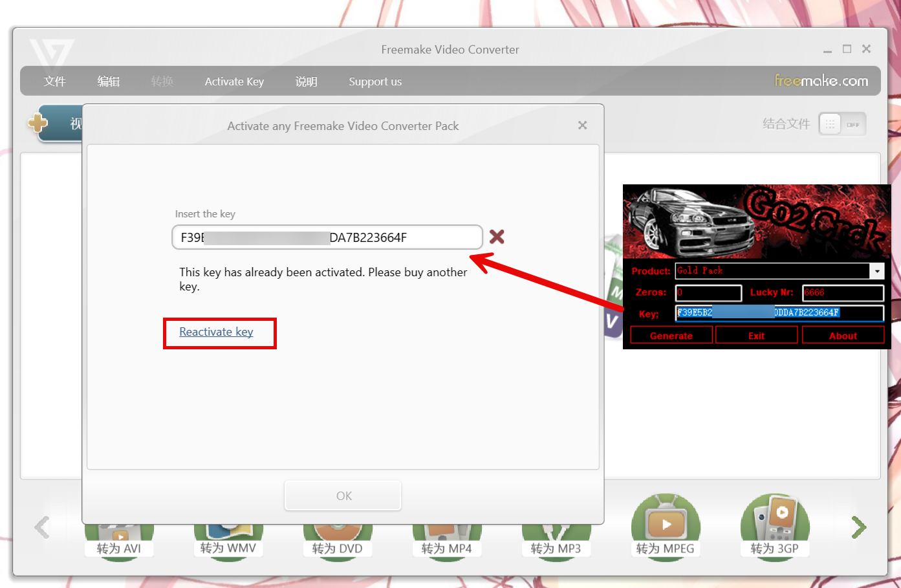This screenshot has width=901, height=588.
Task: Clear the key with the red X icon
Action: tap(497, 237)
